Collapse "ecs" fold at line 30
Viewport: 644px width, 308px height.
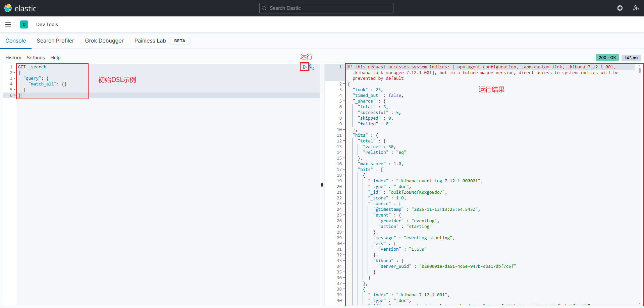tap(344, 244)
